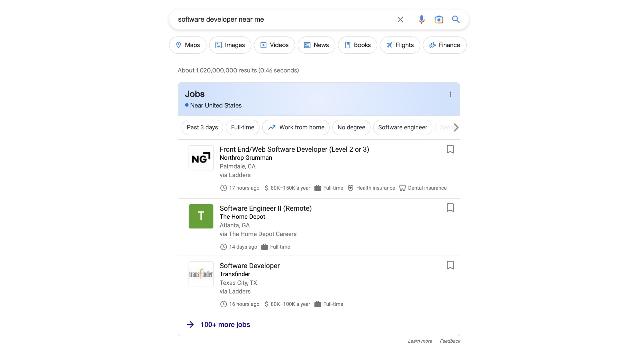Click the Northrop Grumman NG logo
The width and height of the screenshot is (644, 349).
pos(201,158)
